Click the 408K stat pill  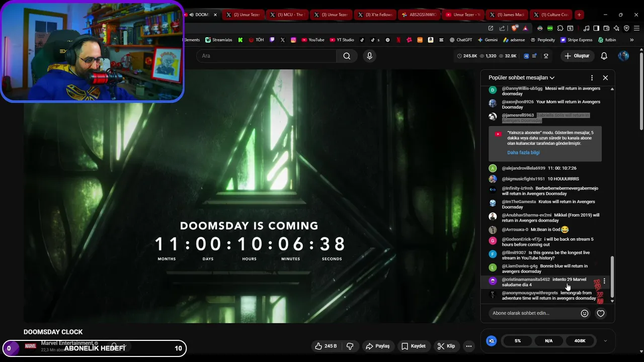pyautogui.click(x=580, y=340)
